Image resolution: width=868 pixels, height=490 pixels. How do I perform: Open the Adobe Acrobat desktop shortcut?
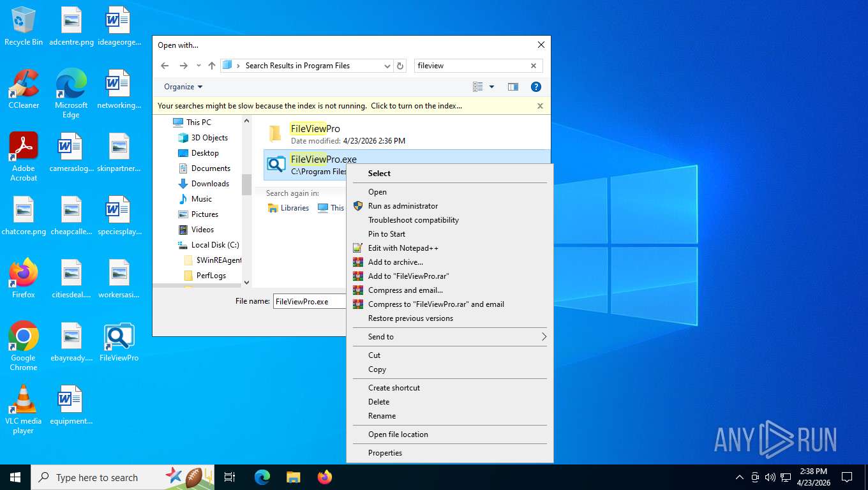tap(24, 157)
